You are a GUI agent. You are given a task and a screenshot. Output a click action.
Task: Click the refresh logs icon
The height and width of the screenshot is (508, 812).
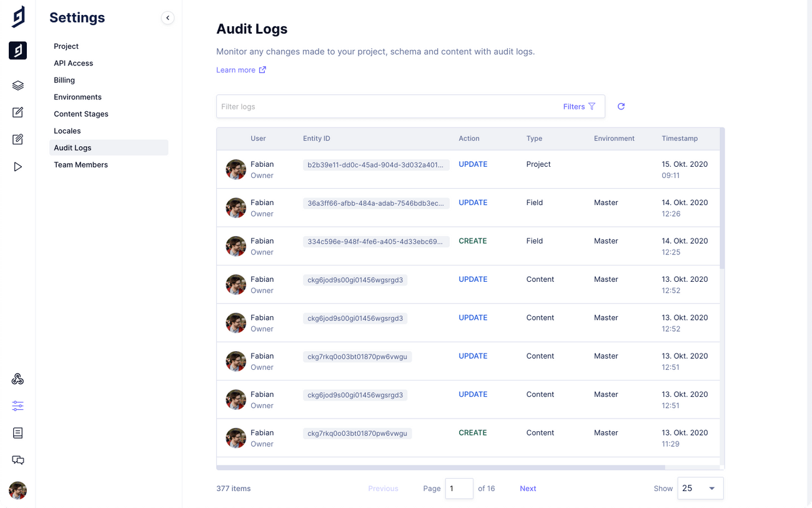pyautogui.click(x=621, y=107)
